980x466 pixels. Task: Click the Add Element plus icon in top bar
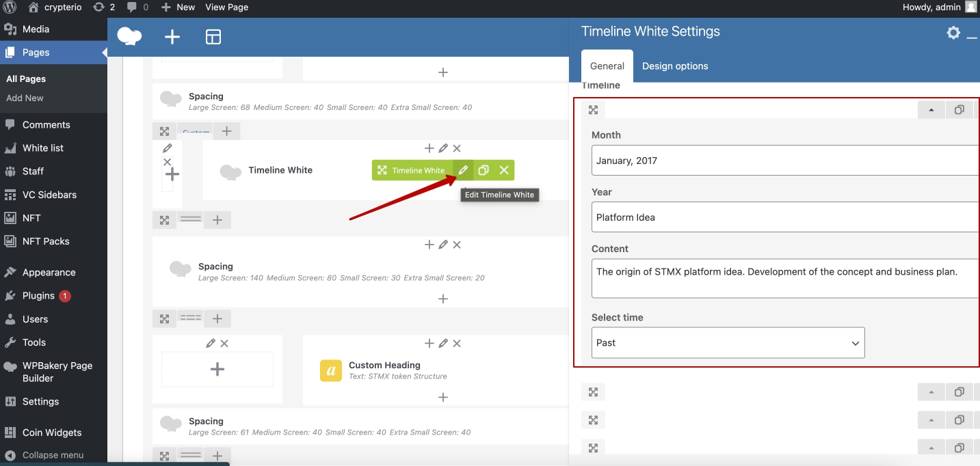tap(172, 37)
